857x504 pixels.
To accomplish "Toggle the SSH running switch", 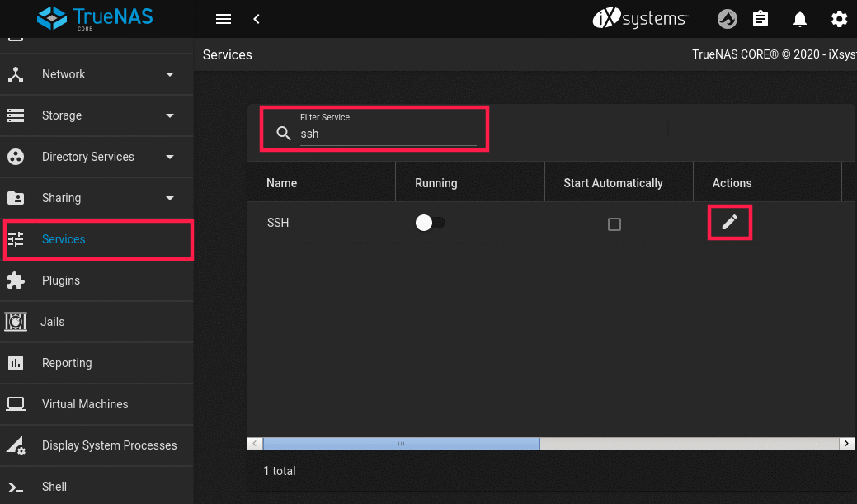I will tap(430, 223).
